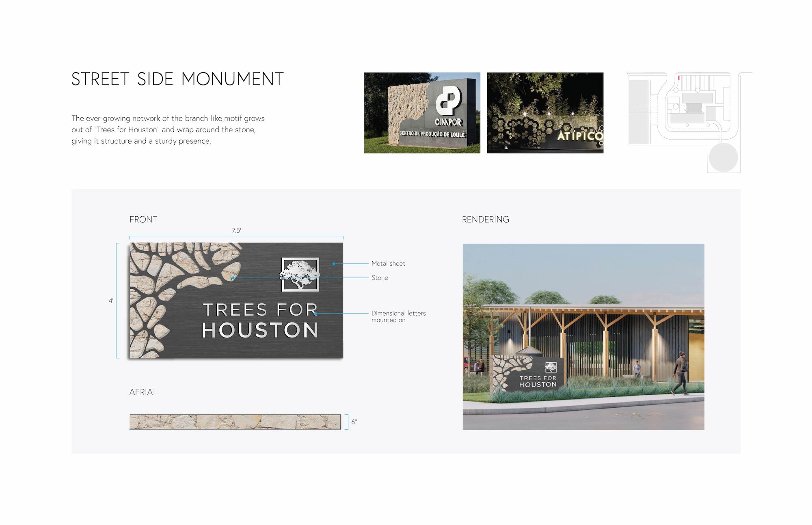Image resolution: width=812 pixels, height=525 pixels.
Task: Click the HOUSTON lettering on front elevation
Action: (x=260, y=330)
